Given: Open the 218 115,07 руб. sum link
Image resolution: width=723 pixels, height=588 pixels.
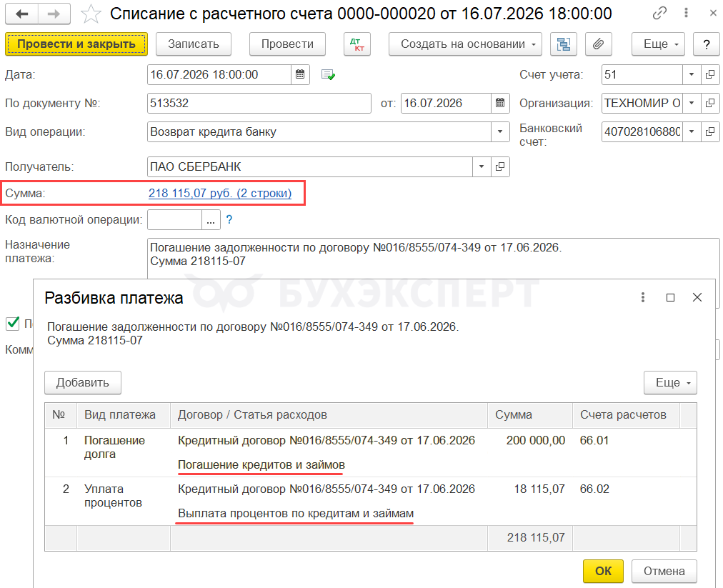Looking at the screenshot, I should [220, 193].
